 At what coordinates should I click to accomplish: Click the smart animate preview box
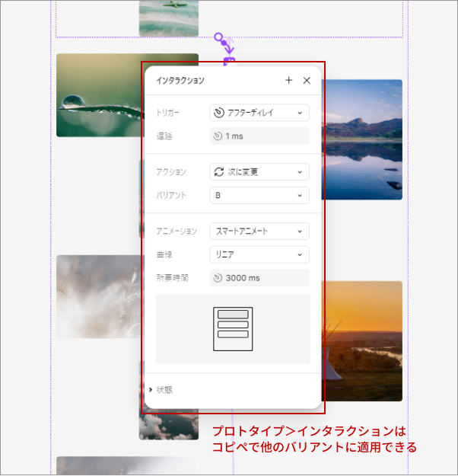tap(233, 329)
